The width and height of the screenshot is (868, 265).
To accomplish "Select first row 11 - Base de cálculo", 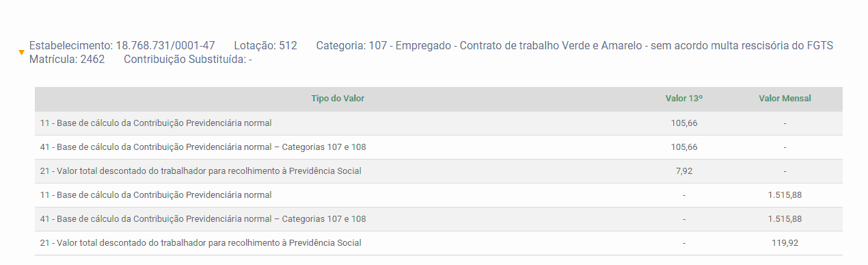I will [439, 123].
